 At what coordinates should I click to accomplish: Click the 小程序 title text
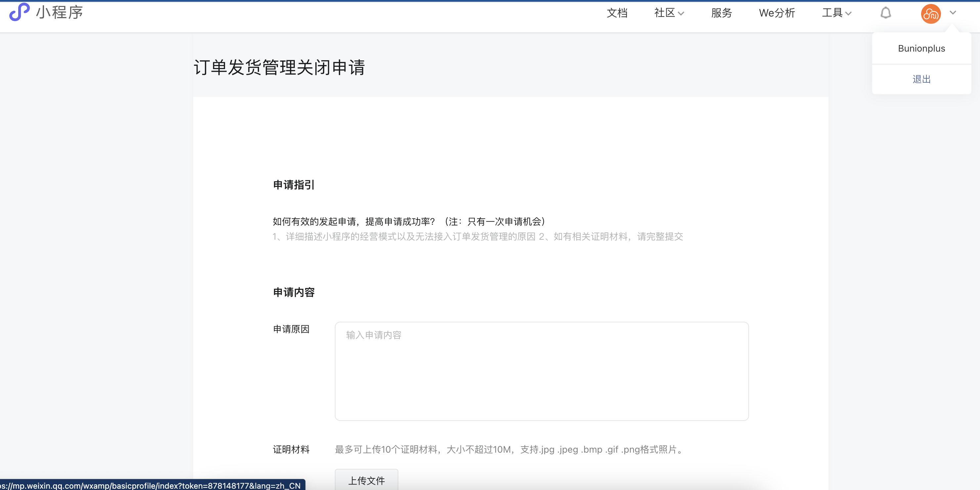(x=60, y=12)
